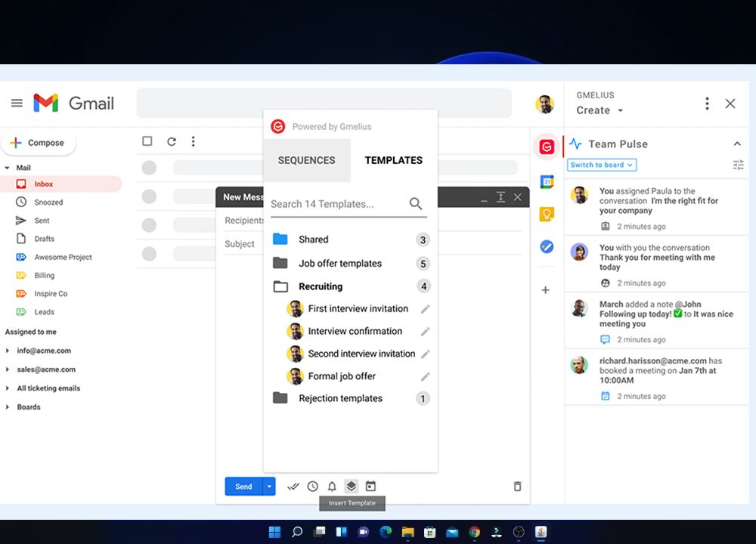
Task: Click the Insert Template layers icon
Action: pos(352,486)
